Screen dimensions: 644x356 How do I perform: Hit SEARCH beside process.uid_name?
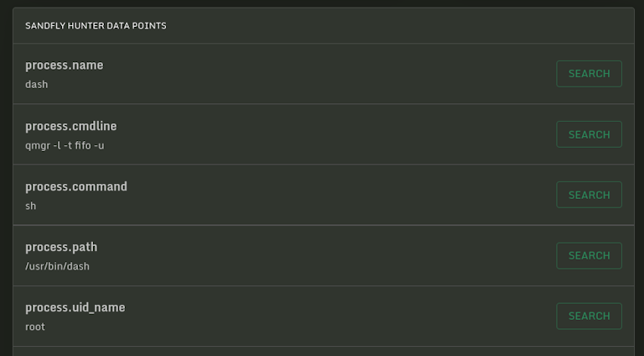pyautogui.click(x=589, y=316)
